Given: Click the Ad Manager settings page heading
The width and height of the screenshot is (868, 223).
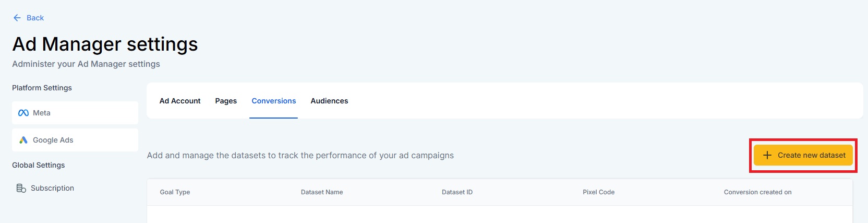Looking at the screenshot, I should click(x=105, y=44).
